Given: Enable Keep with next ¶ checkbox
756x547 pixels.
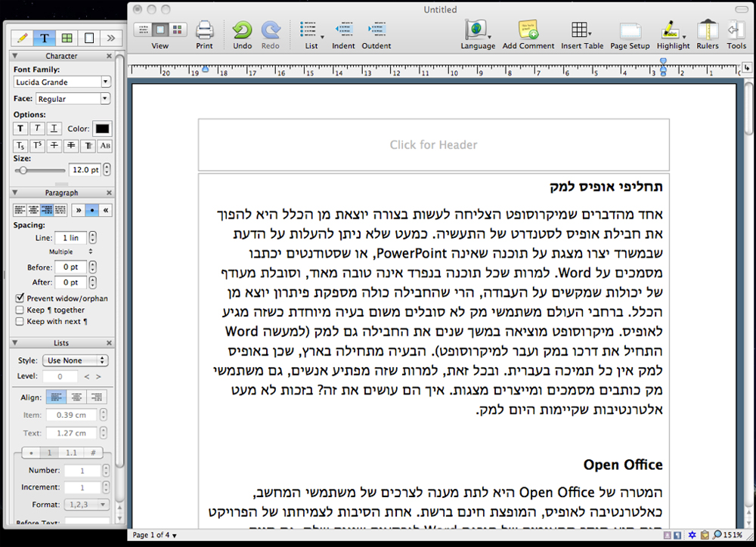Looking at the screenshot, I should pyautogui.click(x=20, y=321).
